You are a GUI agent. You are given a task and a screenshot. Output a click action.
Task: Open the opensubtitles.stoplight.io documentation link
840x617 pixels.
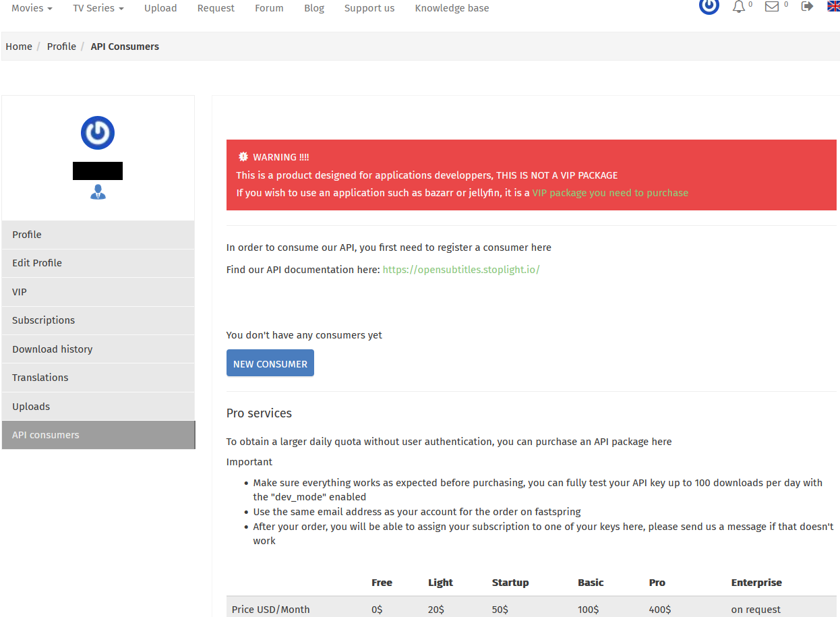[461, 269]
